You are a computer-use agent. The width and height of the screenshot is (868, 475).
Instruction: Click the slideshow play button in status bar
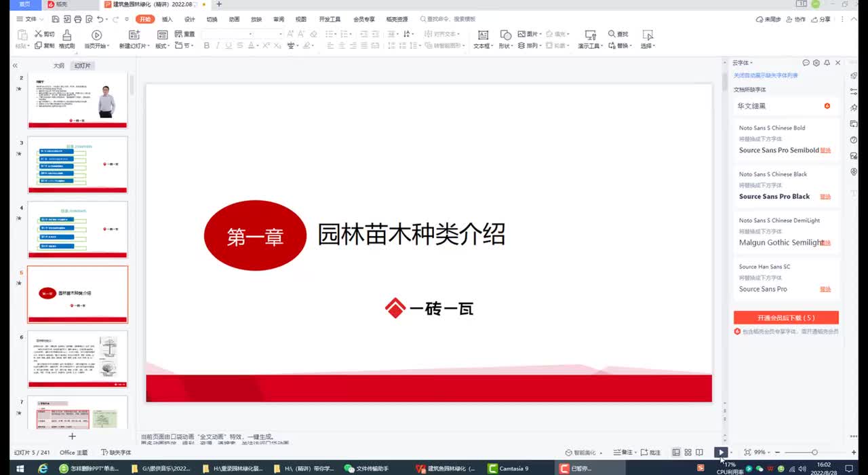pos(720,453)
